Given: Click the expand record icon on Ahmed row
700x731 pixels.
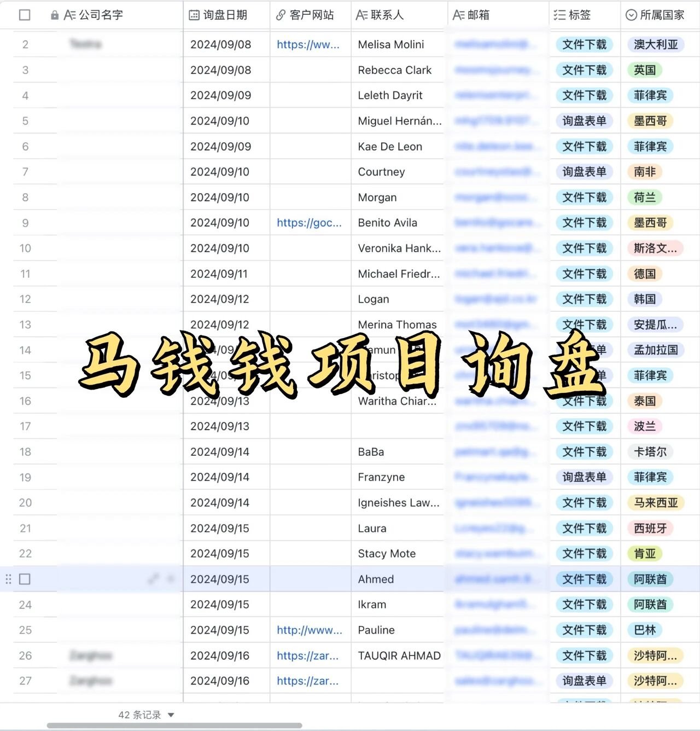Looking at the screenshot, I should pos(153,579).
